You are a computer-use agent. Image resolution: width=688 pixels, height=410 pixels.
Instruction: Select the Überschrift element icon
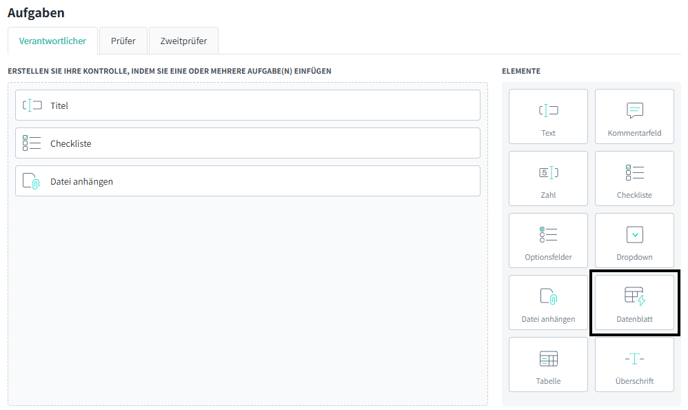click(634, 359)
